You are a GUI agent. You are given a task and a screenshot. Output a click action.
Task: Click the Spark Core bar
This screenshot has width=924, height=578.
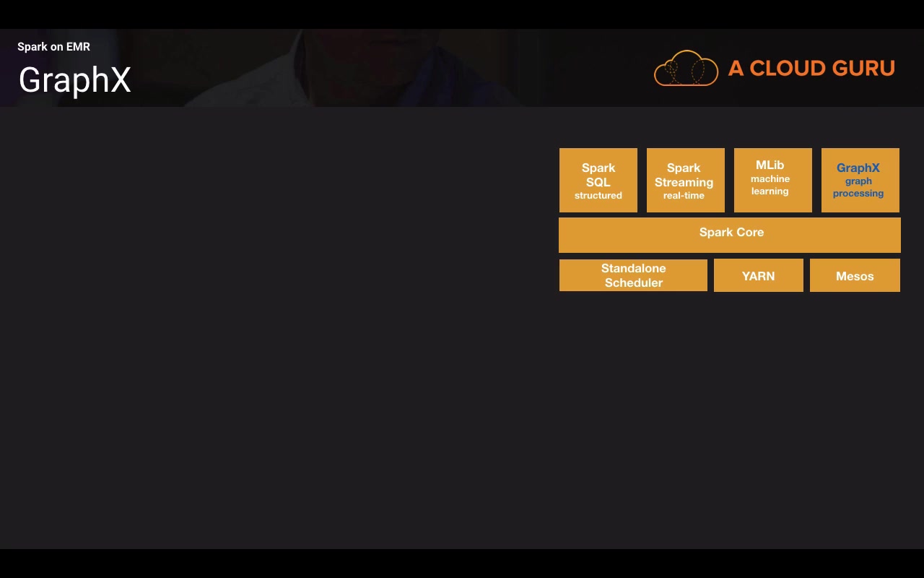[730, 235]
